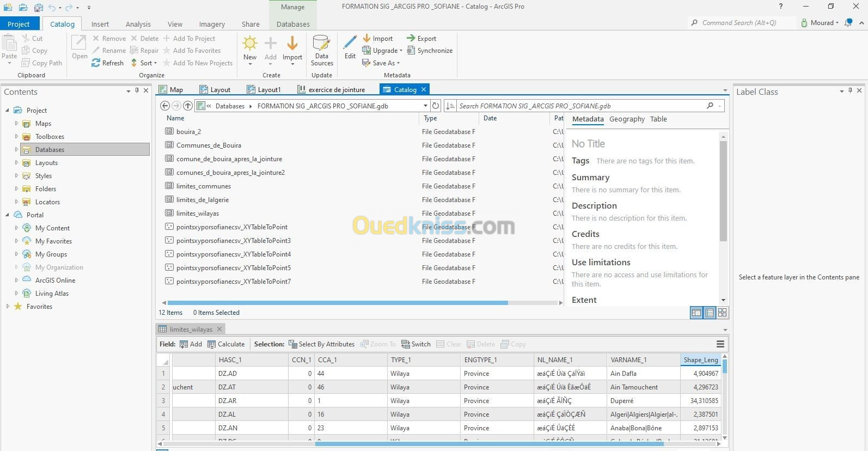Click Select By Attributes
Viewport: 868px width, 451px height.
pos(322,344)
